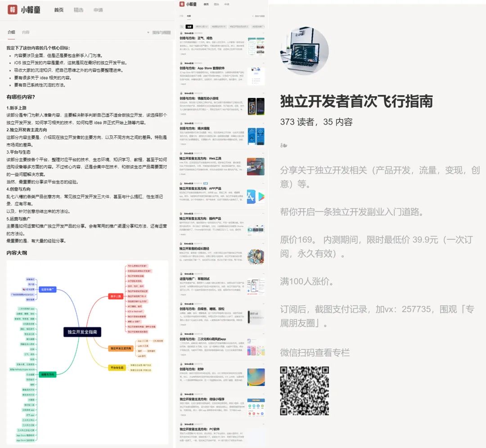Open the more menu of 情趣互动小游戏 article

(263, 93)
